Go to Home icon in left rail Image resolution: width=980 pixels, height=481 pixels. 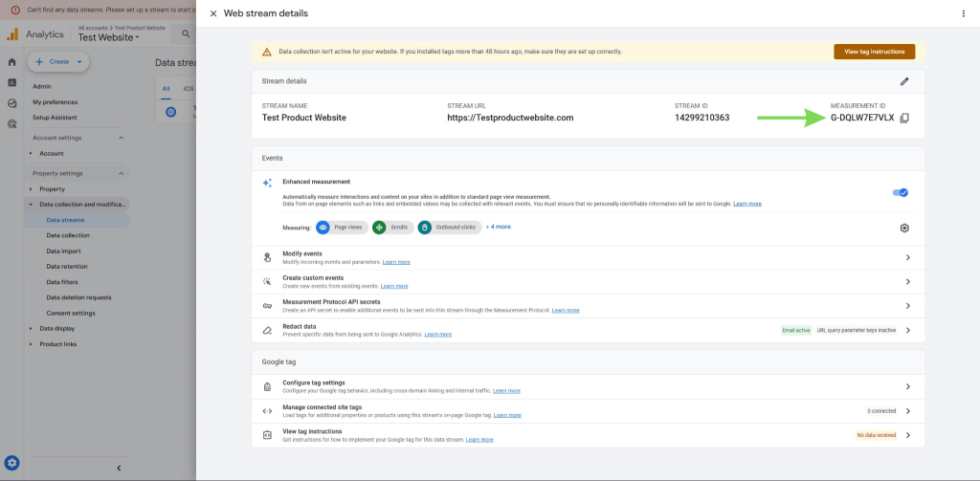[x=11, y=62]
